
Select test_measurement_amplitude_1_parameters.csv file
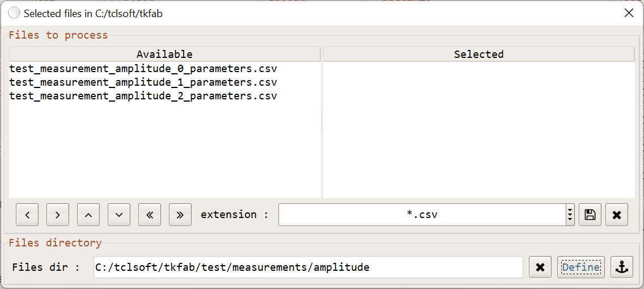point(143,82)
